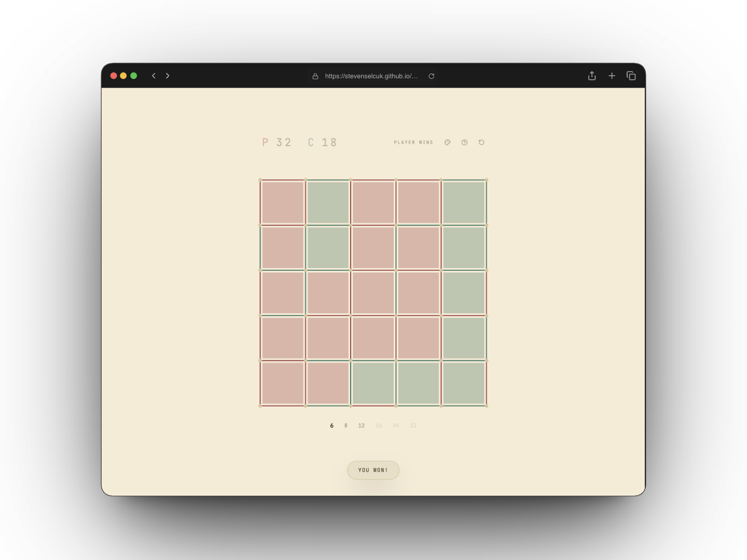Switch to grid size 12
The width and height of the screenshot is (747, 560).
coord(362,426)
